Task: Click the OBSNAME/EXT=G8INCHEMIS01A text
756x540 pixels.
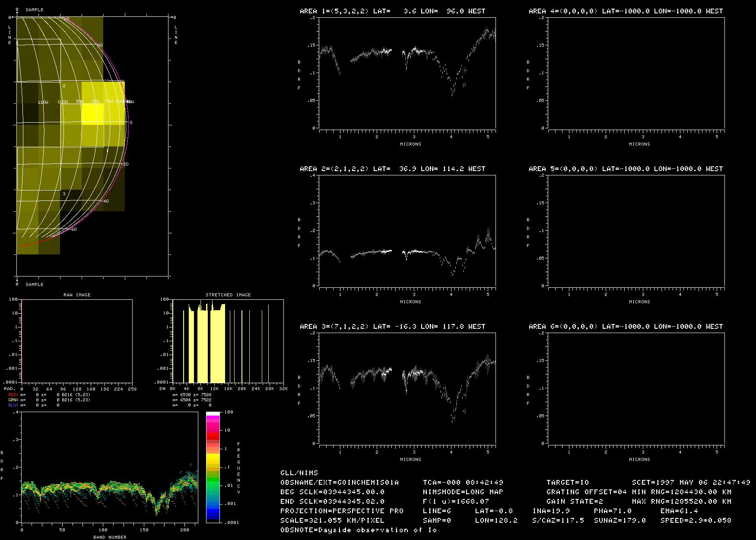Action: pos(340,482)
